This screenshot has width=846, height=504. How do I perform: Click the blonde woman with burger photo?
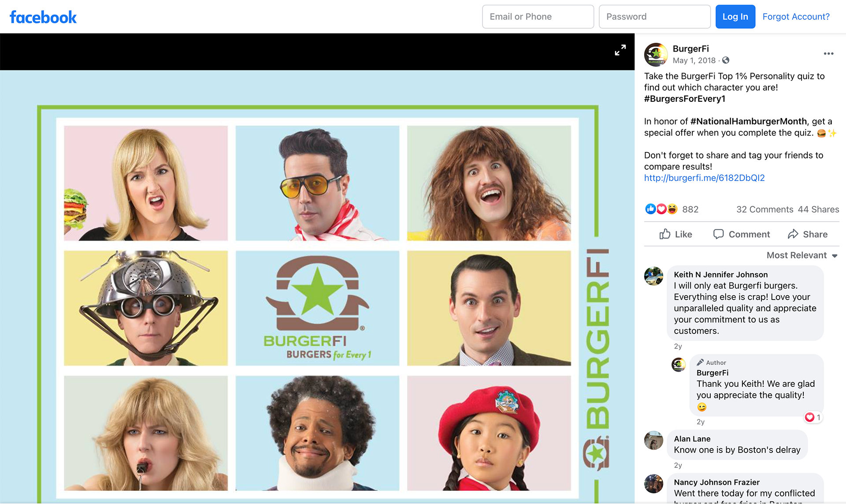[146, 183]
